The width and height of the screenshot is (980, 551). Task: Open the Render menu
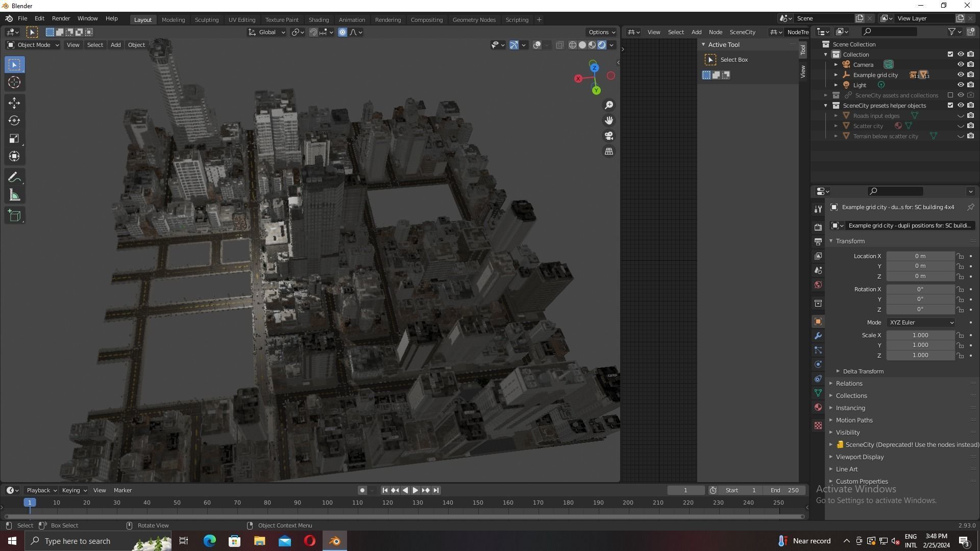coord(61,18)
